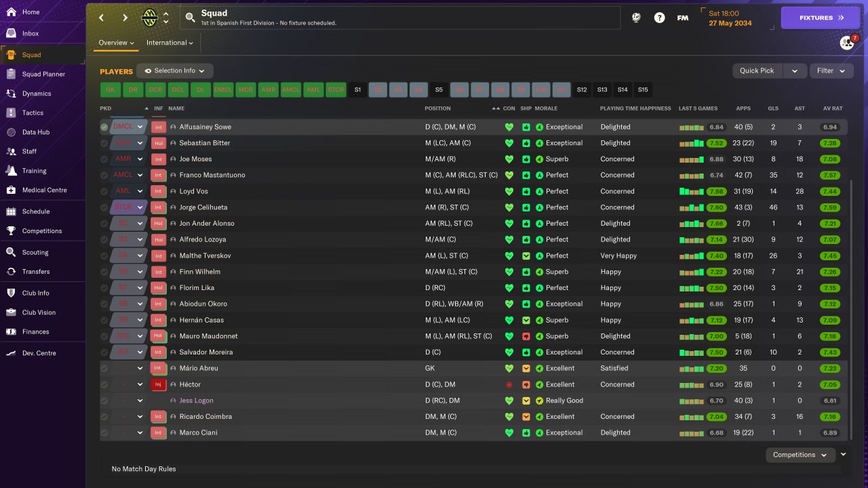Sort by the Av Rat column
This screenshot has width=868, height=488.
point(833,108)
